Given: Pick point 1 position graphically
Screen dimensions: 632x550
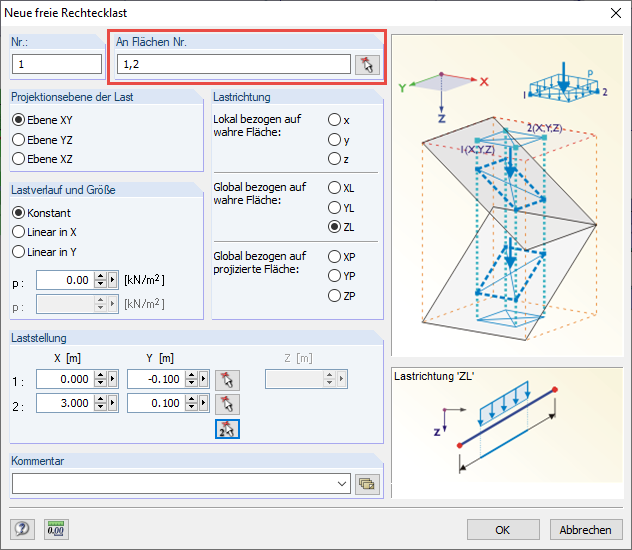Looking at the screenshot, I should click(227, 380).
